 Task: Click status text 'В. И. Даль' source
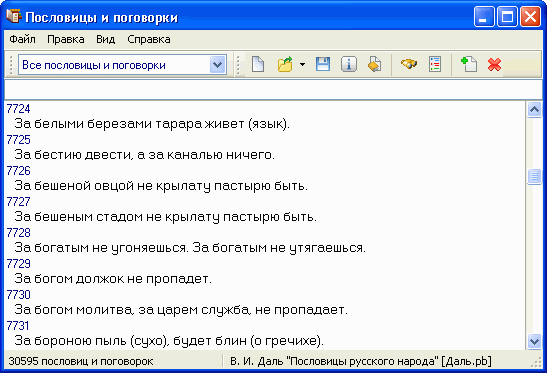pos(361,361)
